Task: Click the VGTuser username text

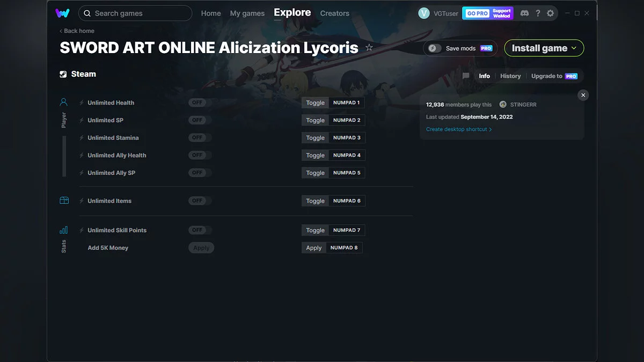Action: (x=446, y=13)
